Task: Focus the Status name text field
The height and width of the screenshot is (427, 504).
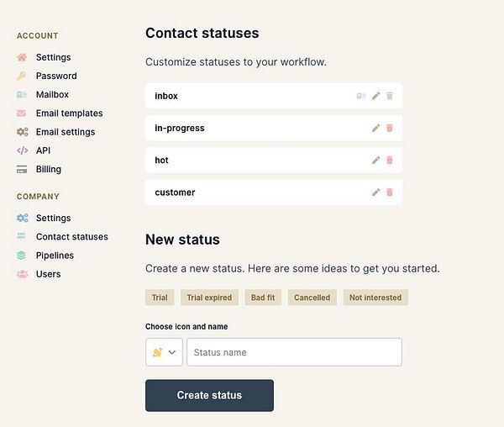Action: [294, 352]
